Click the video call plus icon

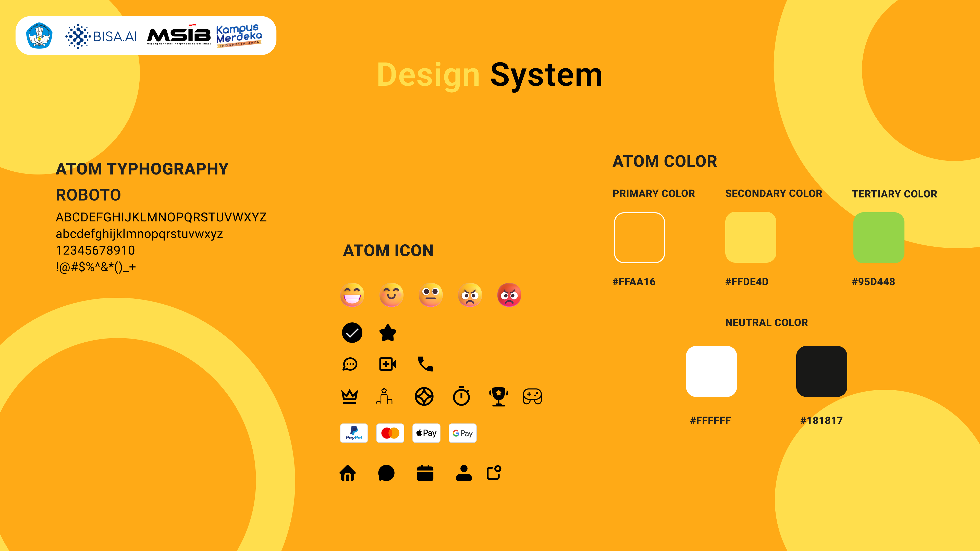tap(388, 364)
